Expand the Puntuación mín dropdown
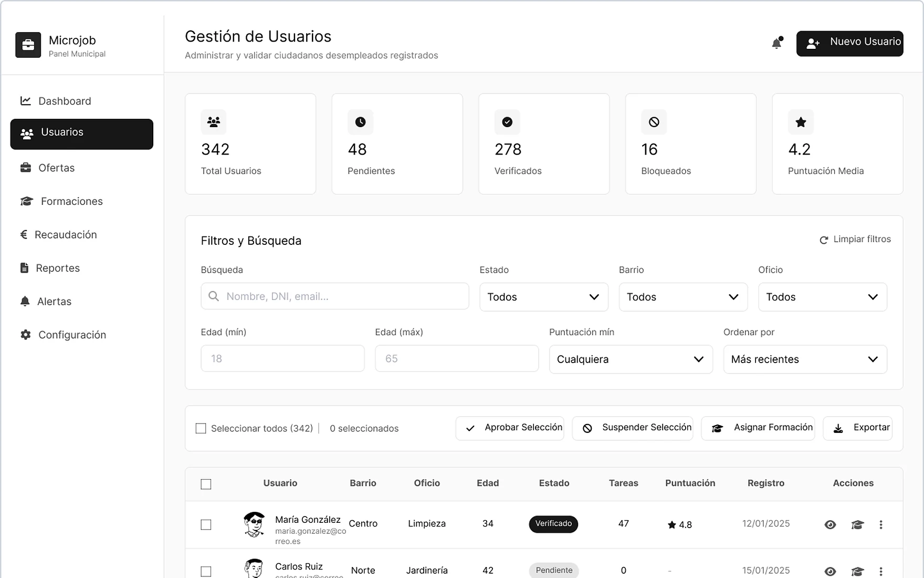The height and width of the screenshot is (578, 924). (631, 359)
